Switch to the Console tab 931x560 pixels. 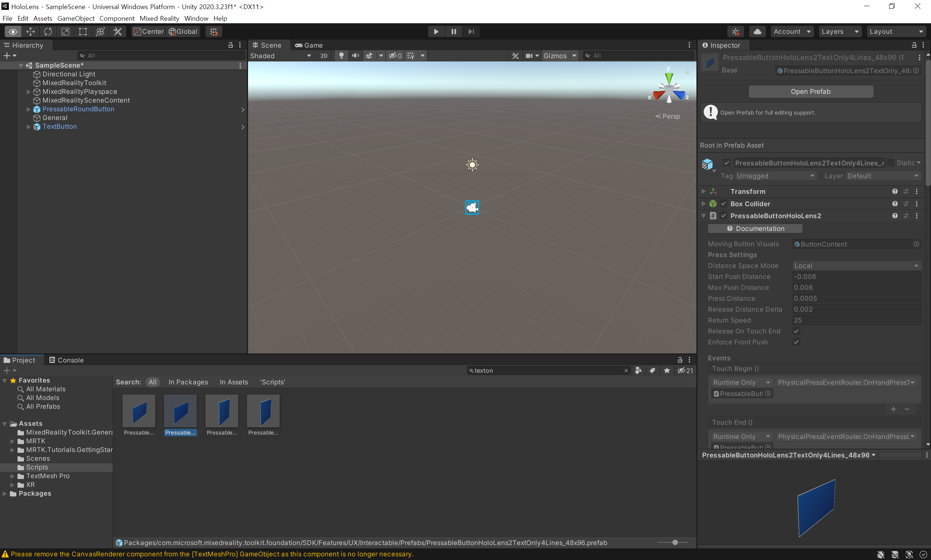pyautogui.click(x=67, y=360)
